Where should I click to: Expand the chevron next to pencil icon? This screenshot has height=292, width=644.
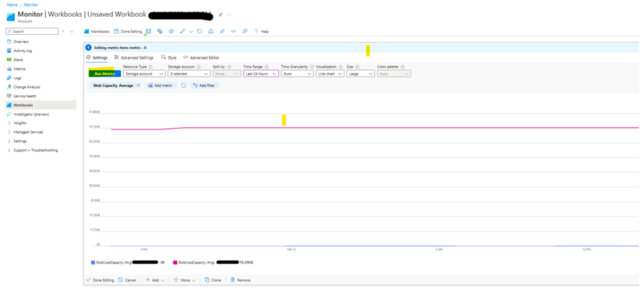click(191, 32)
